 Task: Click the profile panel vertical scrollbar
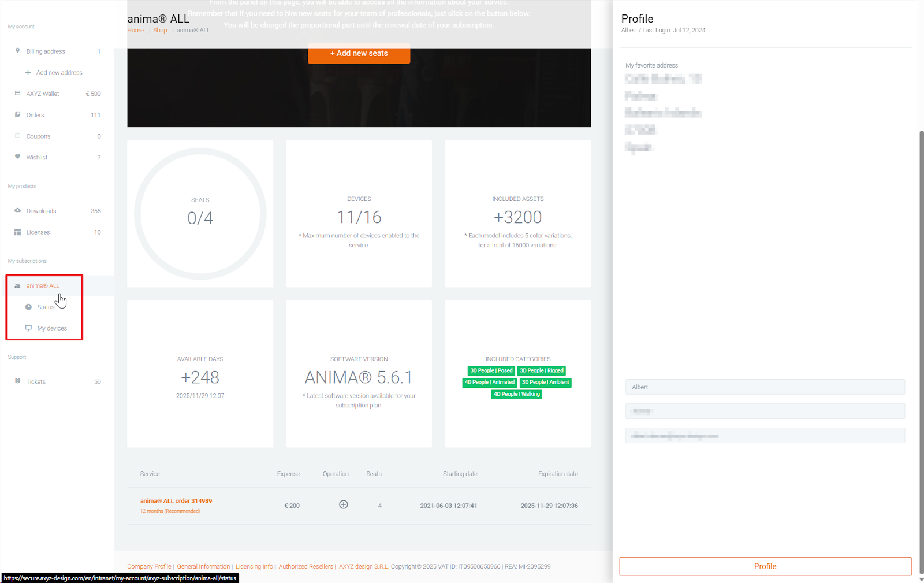[x=921, y=347]
